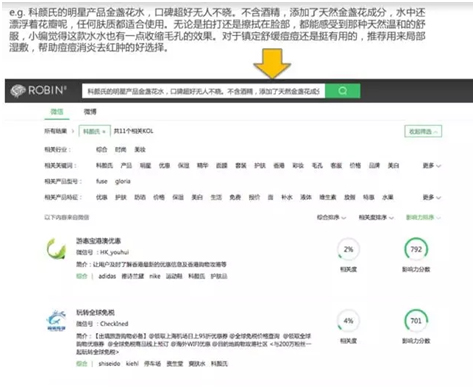Open the 影响力排序 sort dropdown
The width and height of the screenshot is (475, 389).
pyautogui.click(x=423, y=217)
